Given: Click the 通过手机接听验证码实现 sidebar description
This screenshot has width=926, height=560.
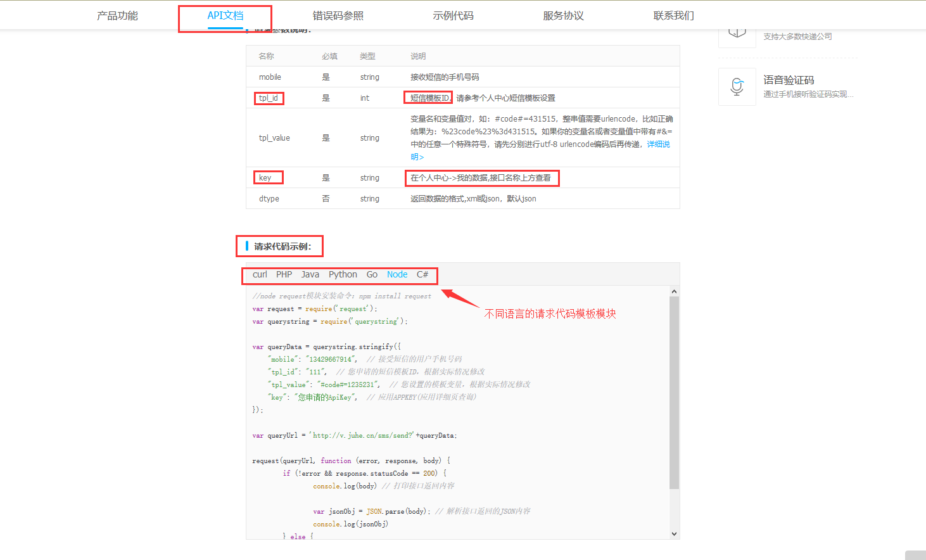Looking at the screenshot, I should coord(808,94).
